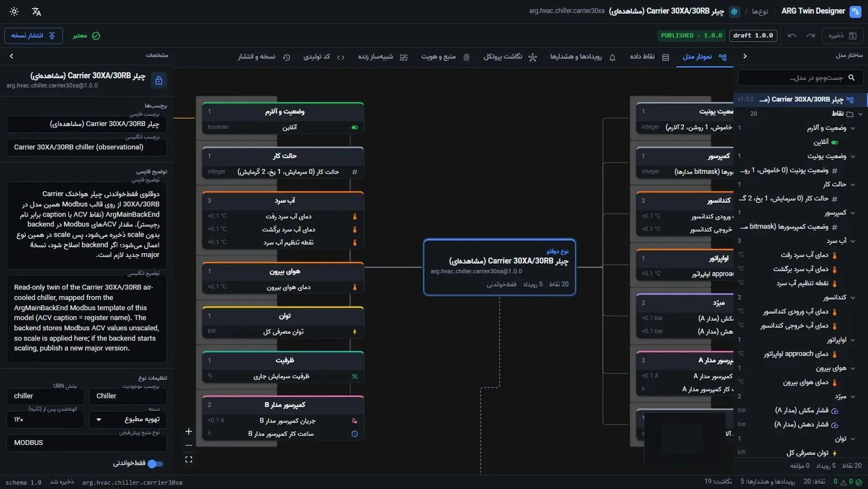
Task: Collapse the وضعیت و آلارم tree group
Action: 852,128
